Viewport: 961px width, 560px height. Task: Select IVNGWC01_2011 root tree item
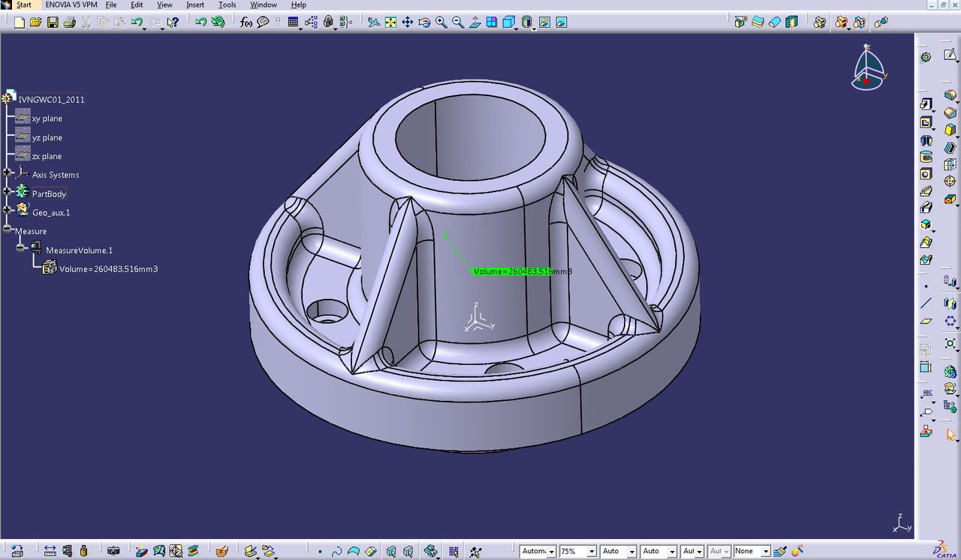coord(51,99)
